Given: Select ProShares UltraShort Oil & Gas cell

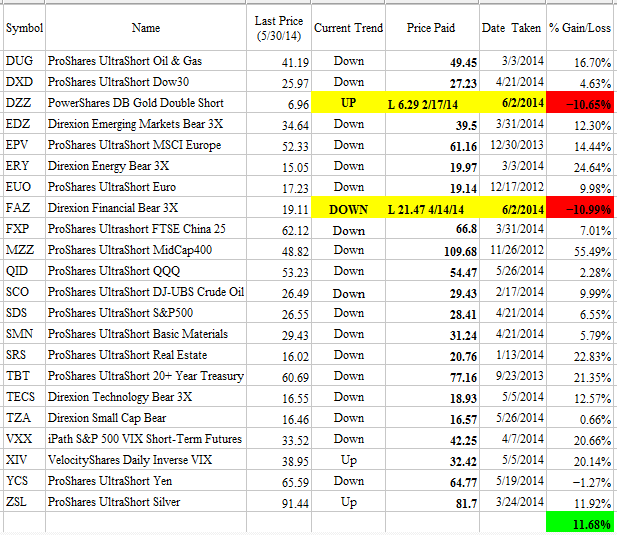Looking at the screenshot, I should click(146, 61).
